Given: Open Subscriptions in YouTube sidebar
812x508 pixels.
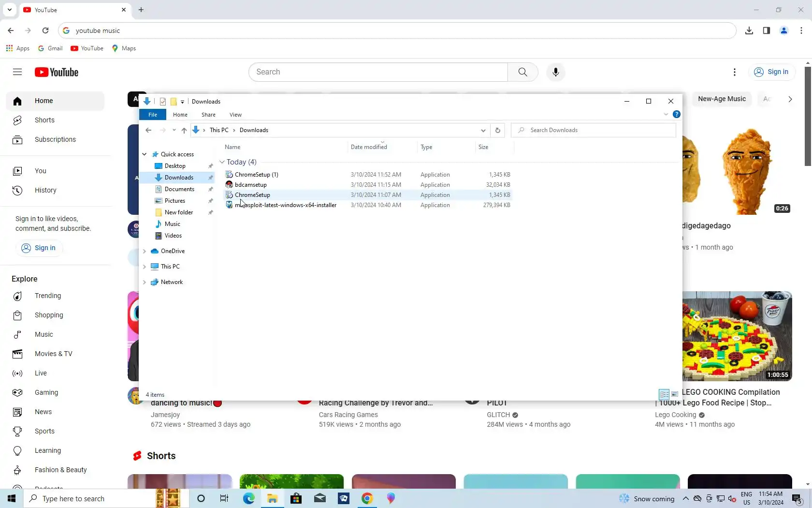Looking at the screenshot, I should (x=55, y=139).
